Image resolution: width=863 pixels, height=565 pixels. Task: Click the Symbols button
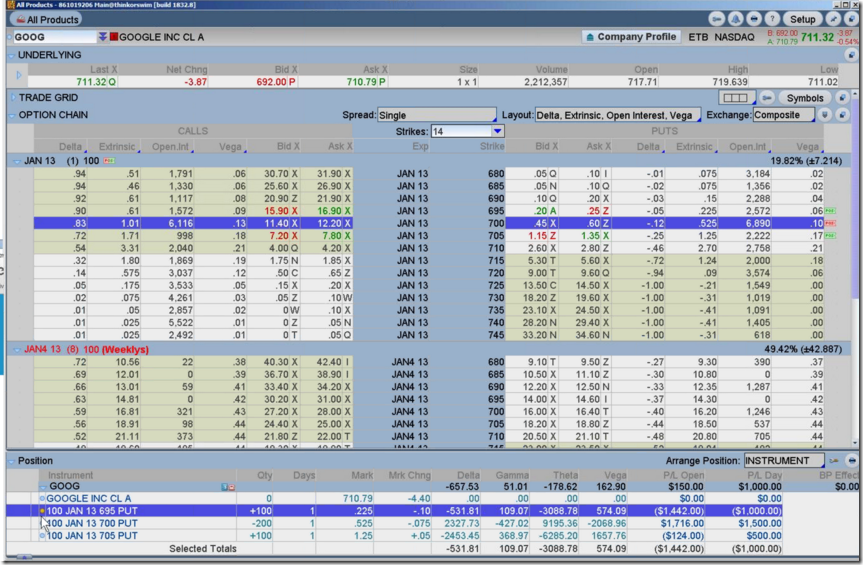click(x=804, y=98)
